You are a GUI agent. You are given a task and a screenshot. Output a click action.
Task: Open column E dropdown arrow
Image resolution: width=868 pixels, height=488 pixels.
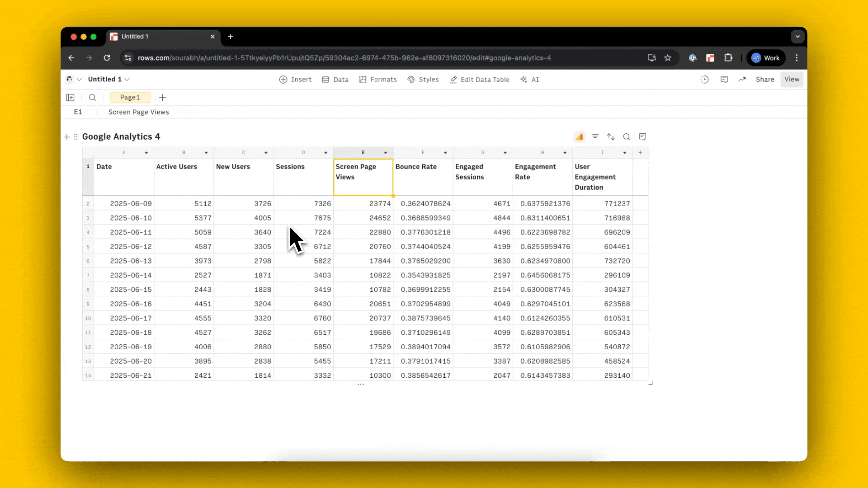pos(386,153)
